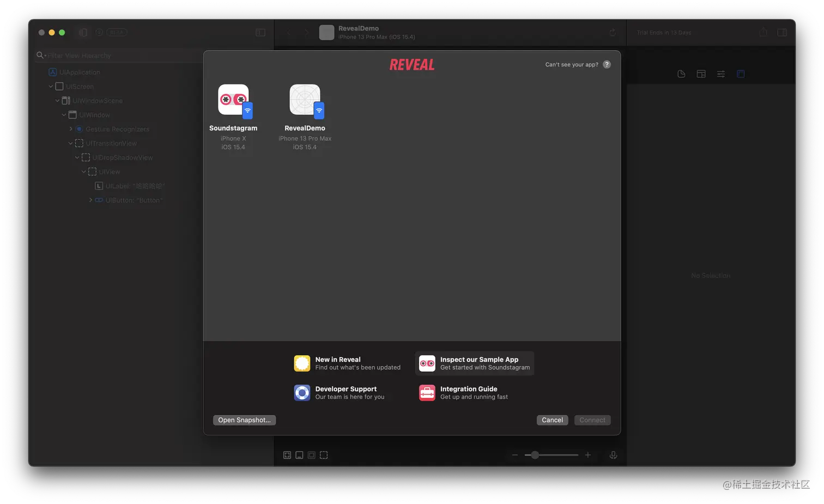The width and height of the screenshot is (824, 504).
Task: Click the third canvas display mode icon
Action: point(311,455)
